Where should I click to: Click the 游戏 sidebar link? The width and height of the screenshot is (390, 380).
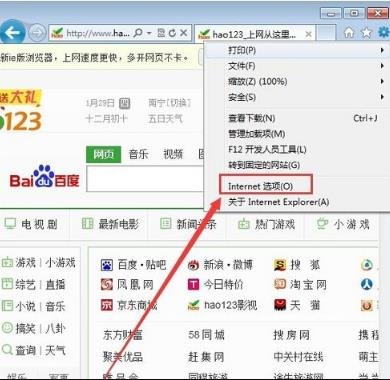click(x=25, y=263)
